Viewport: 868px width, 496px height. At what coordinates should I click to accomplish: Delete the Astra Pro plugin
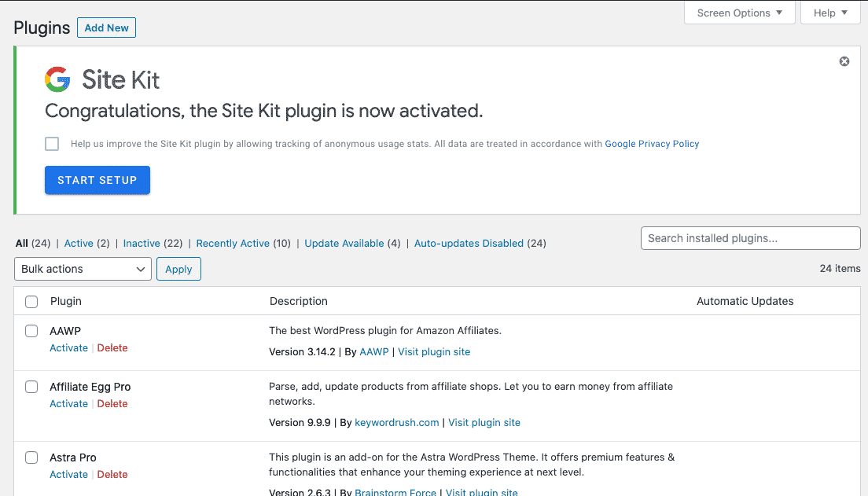112,474
